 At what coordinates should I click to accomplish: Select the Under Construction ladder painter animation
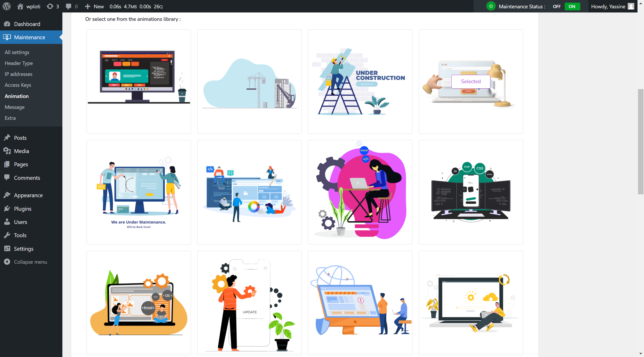tap(360, 82)
